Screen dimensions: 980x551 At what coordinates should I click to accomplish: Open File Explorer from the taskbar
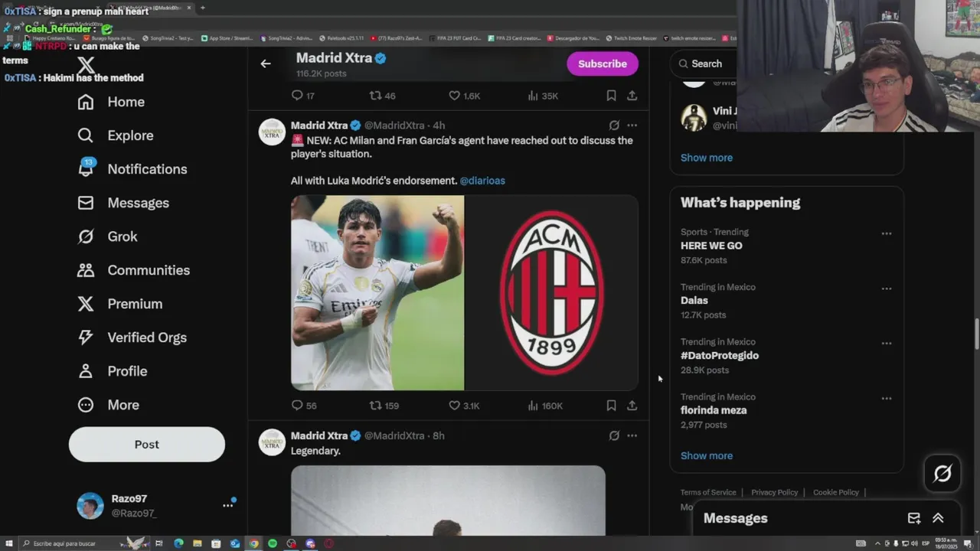(x=198, y=543)
